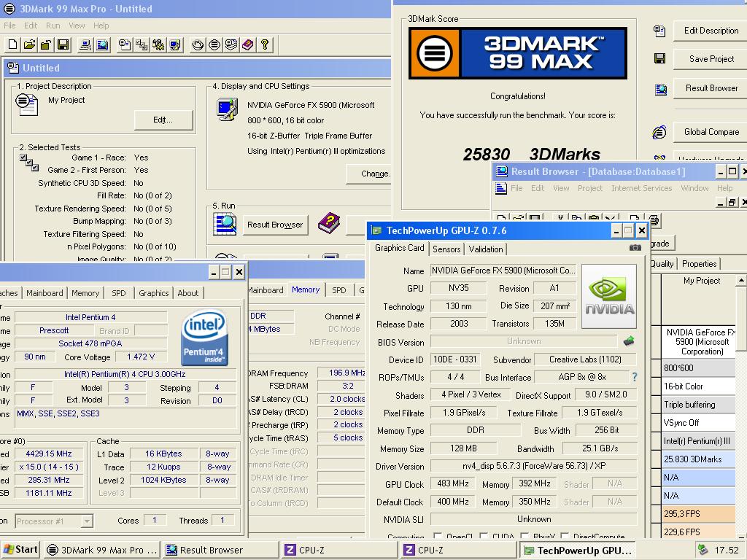Switch to 3DMark 99 Max Pro taskbar button
Image resolution: width=747 pixels, height=560 pixels.
(x=102, y=550)
